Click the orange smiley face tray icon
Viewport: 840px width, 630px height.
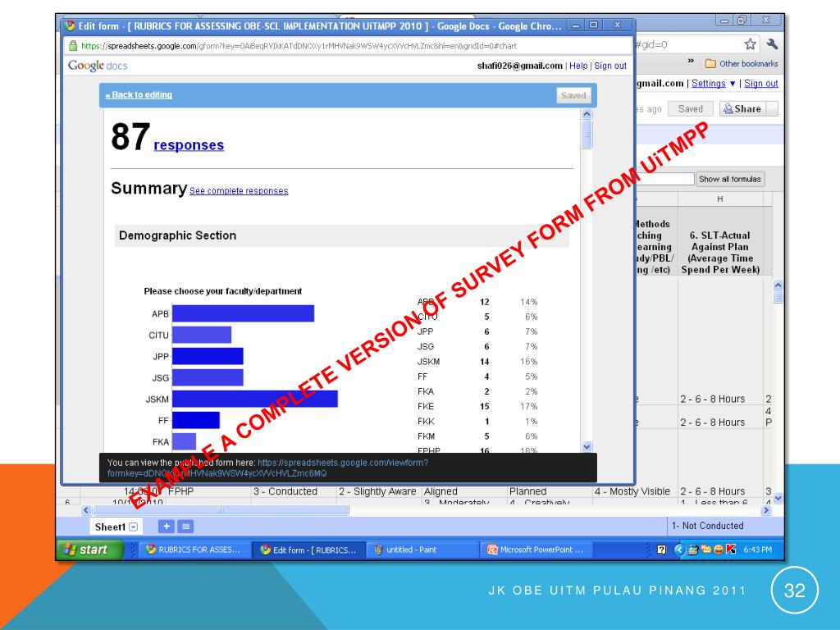(x=719, y=549)
